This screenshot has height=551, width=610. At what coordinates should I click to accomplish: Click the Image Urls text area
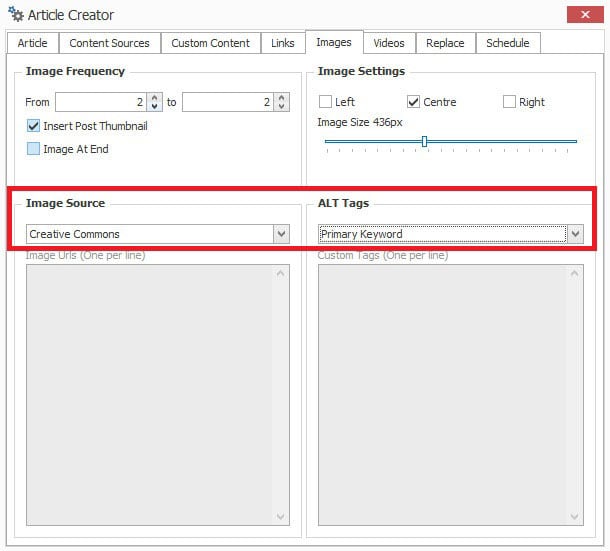pyautogui.click(x=158, y=395)
